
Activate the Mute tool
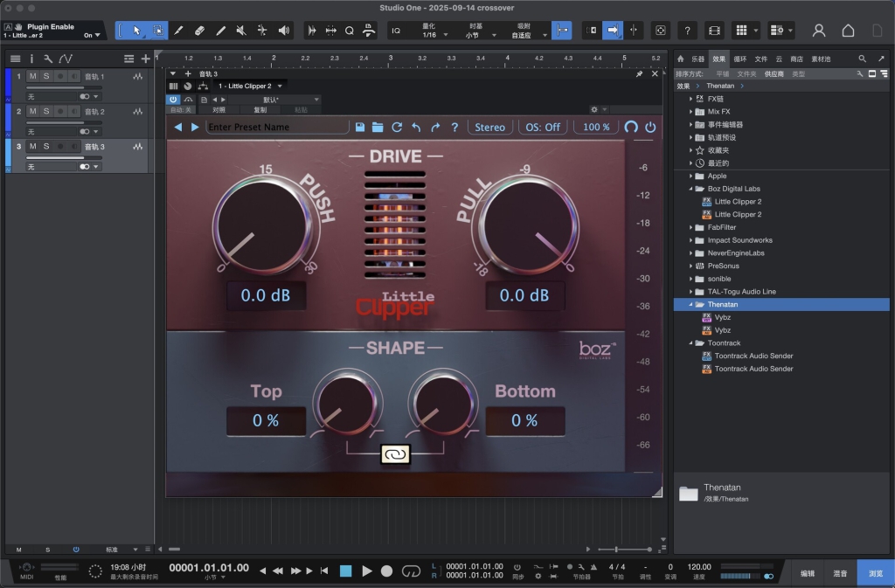pos(241,30)
